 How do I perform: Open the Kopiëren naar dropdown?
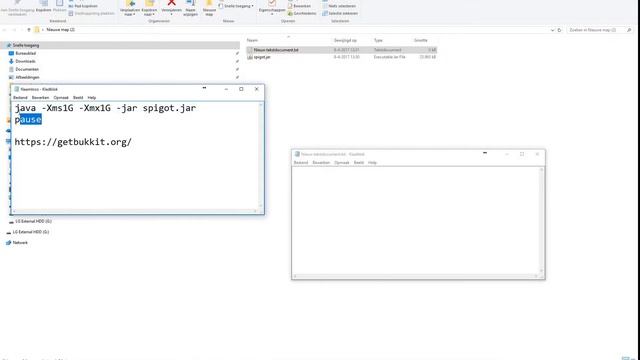149,8
